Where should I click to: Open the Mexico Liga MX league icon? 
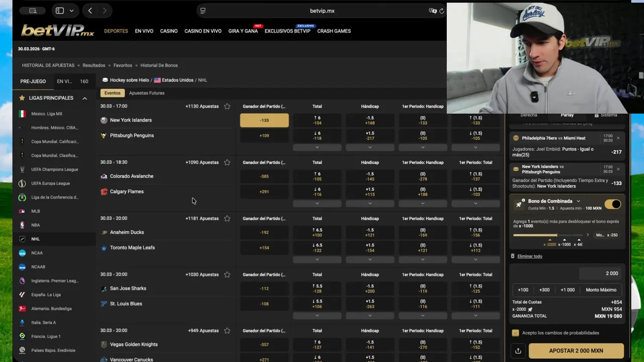pyautogui.click(x=22, y=114)
